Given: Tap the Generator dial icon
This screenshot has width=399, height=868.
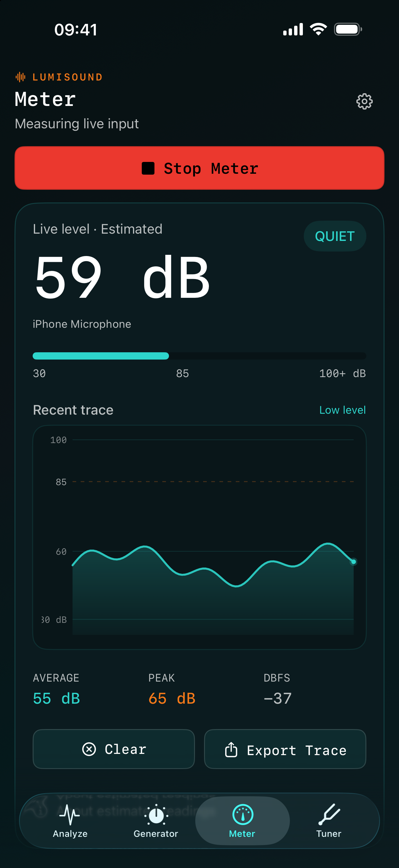Looking at the screenshot, I should [156, 815].
